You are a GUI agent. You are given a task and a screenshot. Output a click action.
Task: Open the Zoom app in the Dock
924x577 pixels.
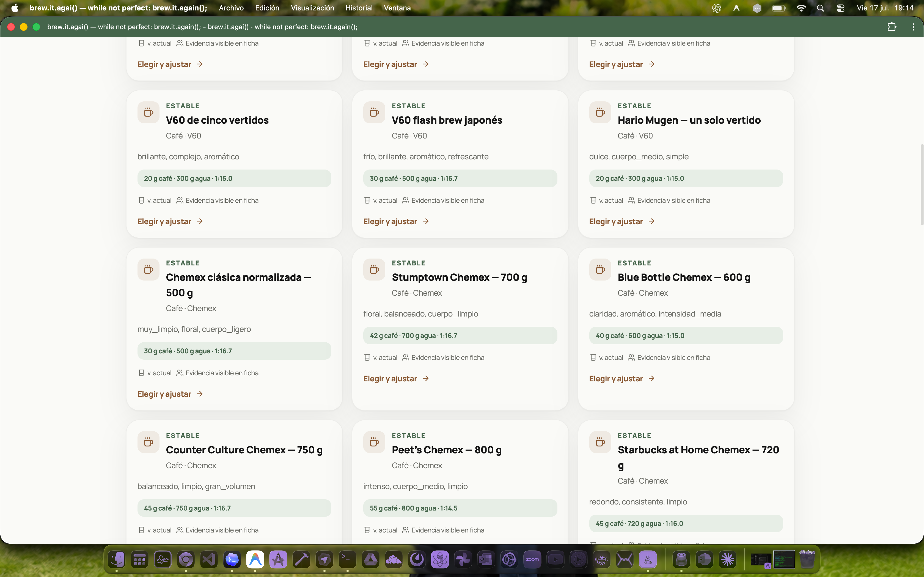coord(532,559)
